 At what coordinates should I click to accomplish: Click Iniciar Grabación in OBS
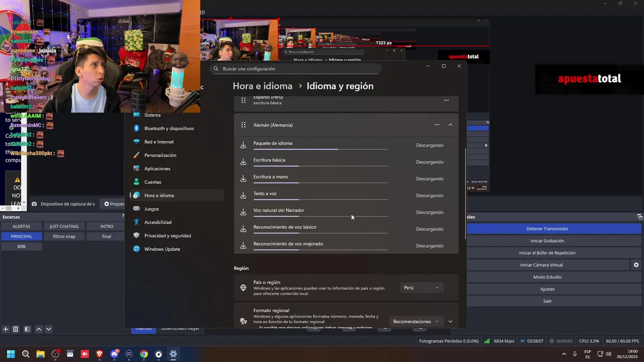547,241
